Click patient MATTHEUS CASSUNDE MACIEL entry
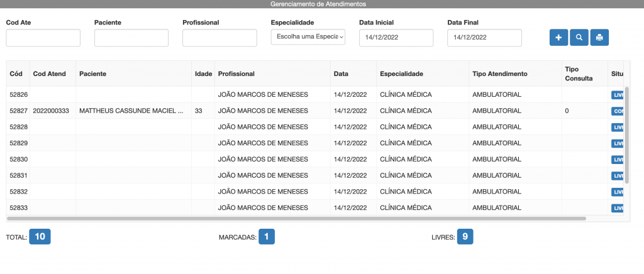Screen dimensions: 644x274 coord(131,111)
